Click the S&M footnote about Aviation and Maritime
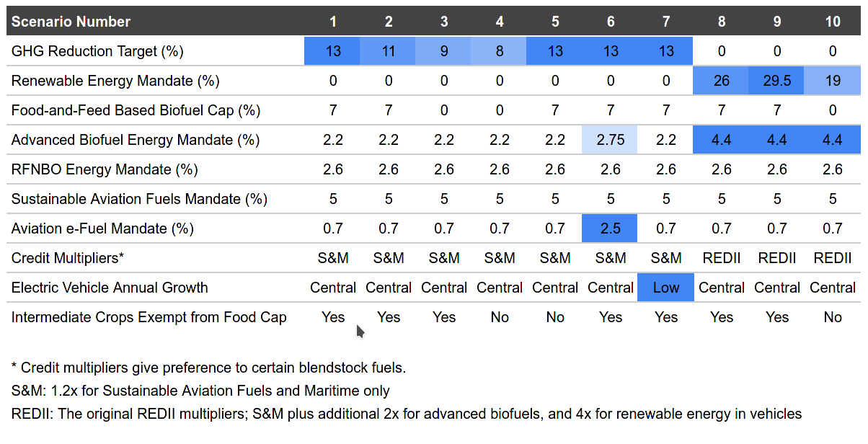The width and height of the screenshot is (868, 444). coord(200,391)
